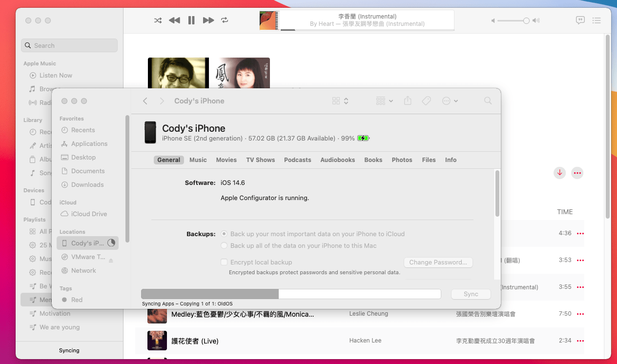Switch to Podcasts tab
The height and width of the screenshot is (364, 617).
[298, 160]
